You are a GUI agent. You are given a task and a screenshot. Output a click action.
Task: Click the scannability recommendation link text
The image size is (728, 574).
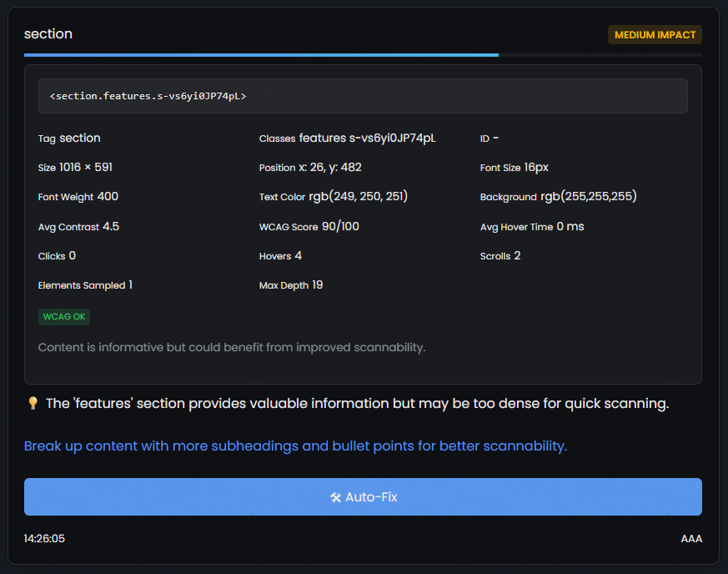coord(295,446)
